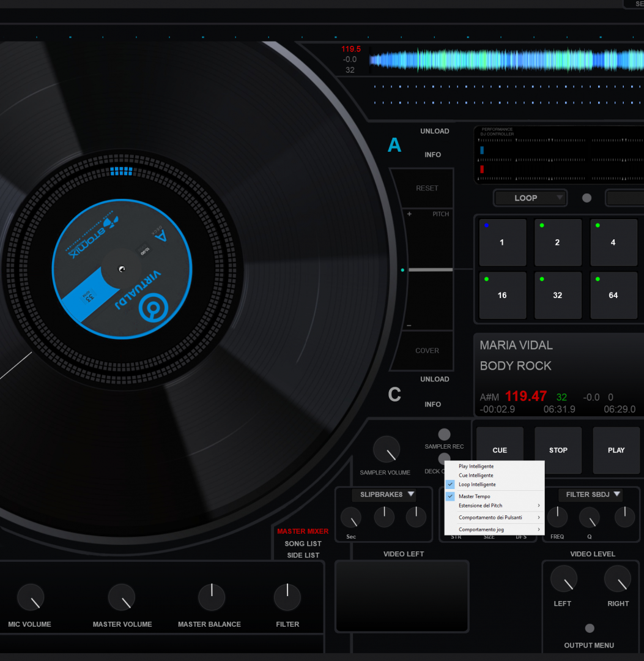Trigger loop pad 16
This screenshot has height=661, width=644.
click(503, 295)
